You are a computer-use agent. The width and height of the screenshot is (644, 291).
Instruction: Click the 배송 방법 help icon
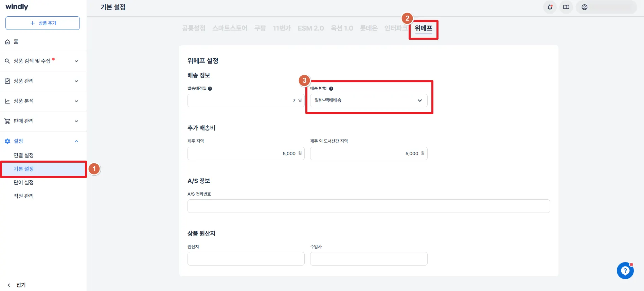point(331,89)
